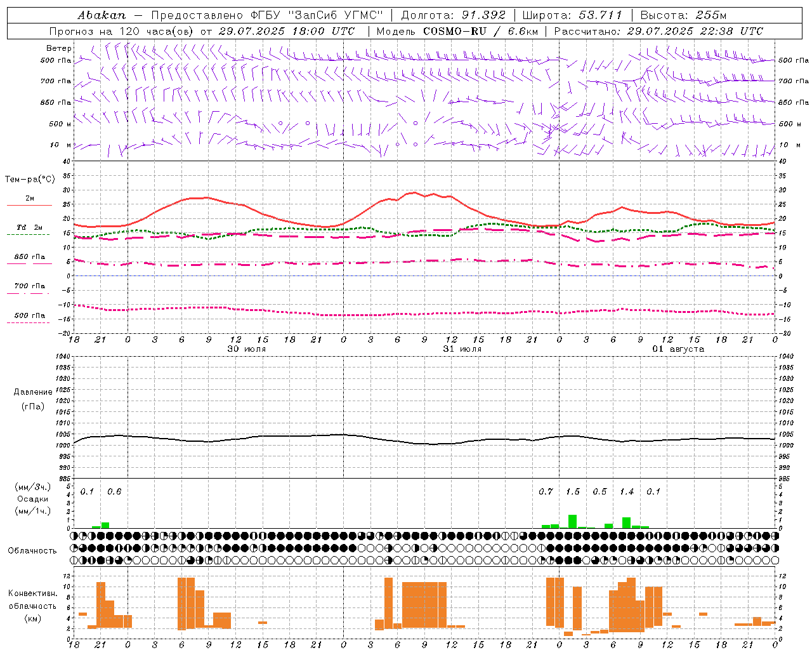The image size is (812, 650).
Task: Click the '30 июля' date label
Action: coord(247,349)
